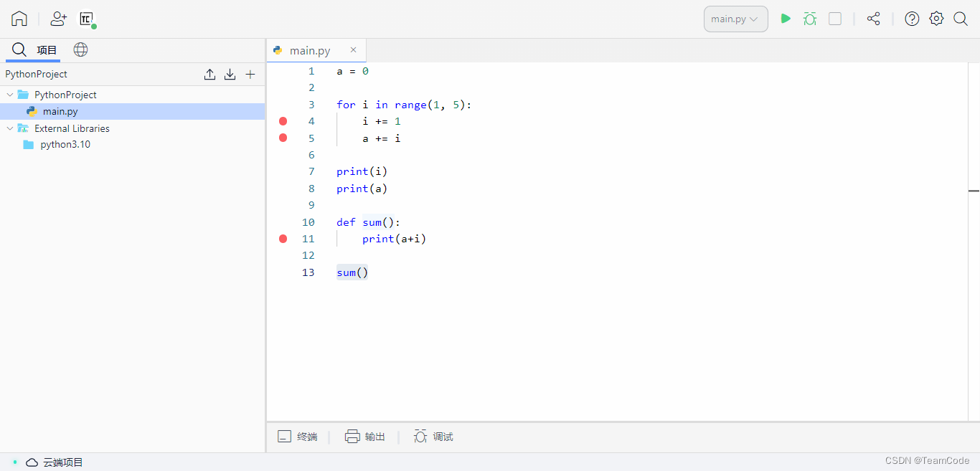The height and width of the screenshot is (471, 980).
Task: Run the program with green play button
Action: click(x=786, y=19)
